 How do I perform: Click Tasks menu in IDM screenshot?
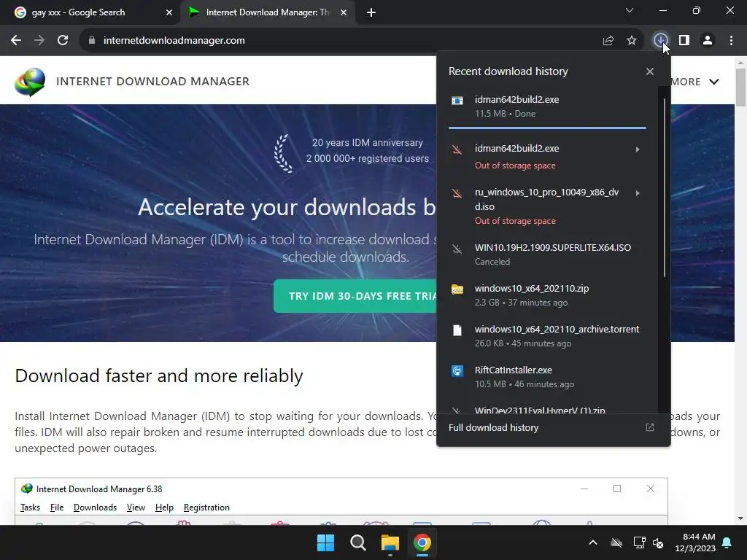click(x=30, y=507)
